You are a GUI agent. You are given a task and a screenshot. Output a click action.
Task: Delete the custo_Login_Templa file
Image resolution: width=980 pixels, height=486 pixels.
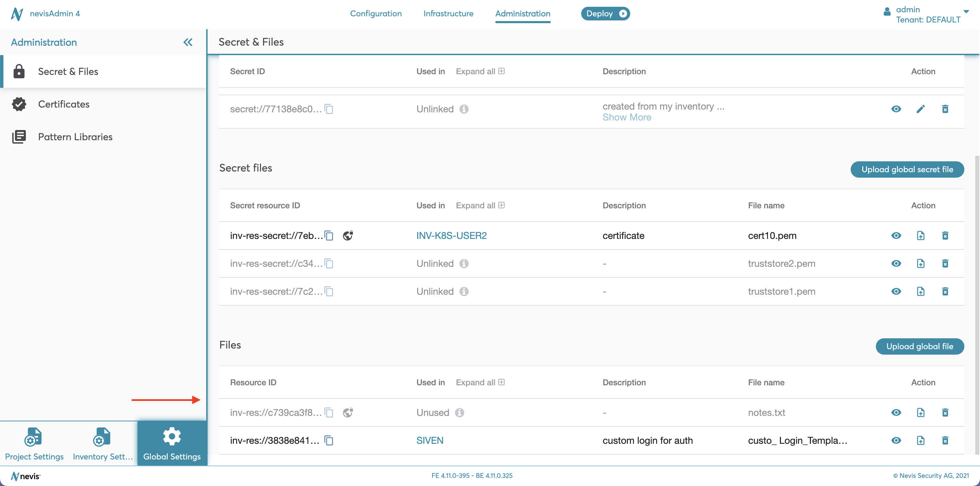(x=945, y=440)
